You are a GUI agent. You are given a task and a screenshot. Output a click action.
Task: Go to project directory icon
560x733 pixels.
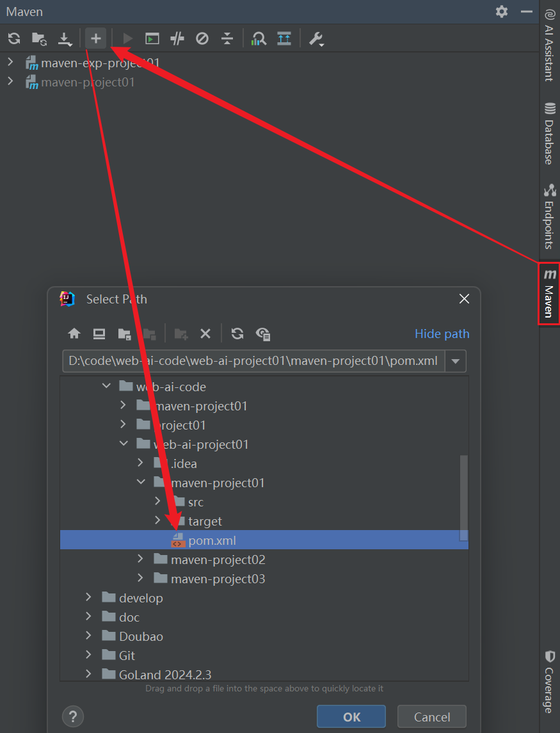[124, 334]
